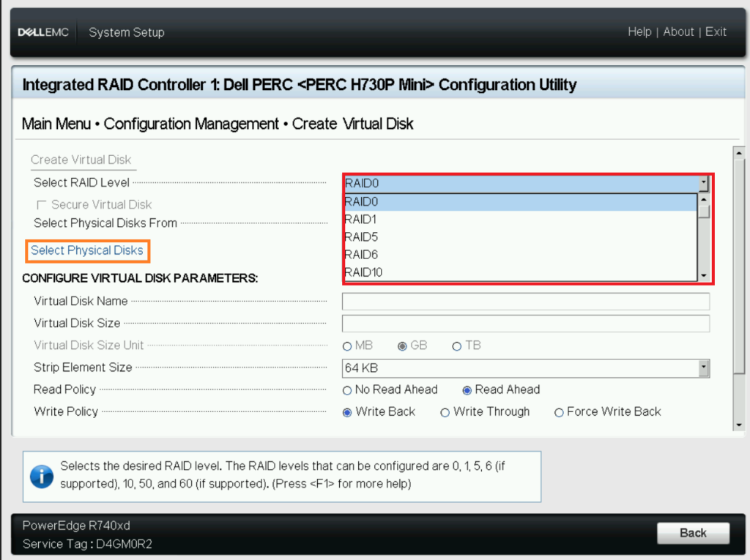Click the PowerEdge R740xd text

(x=76, y=526)
